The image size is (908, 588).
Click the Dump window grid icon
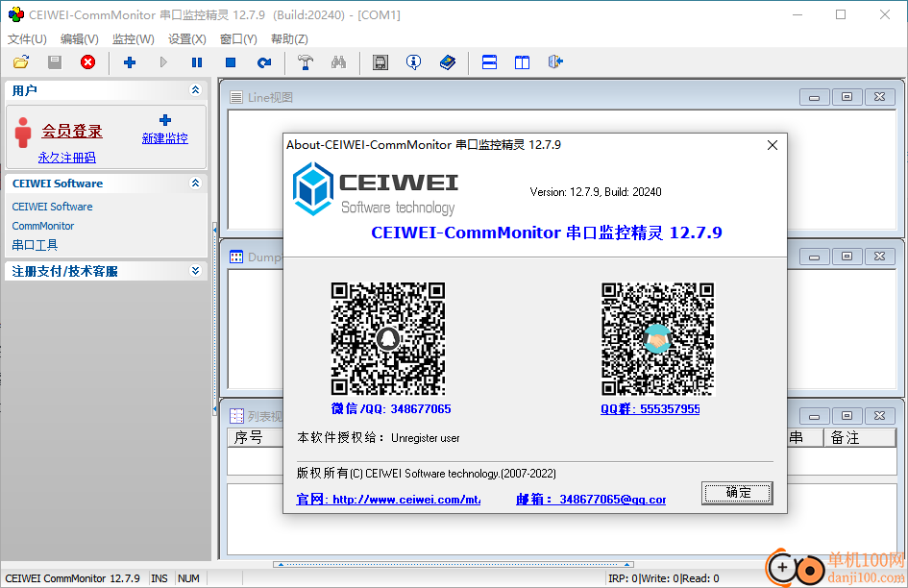pos(236,257)
